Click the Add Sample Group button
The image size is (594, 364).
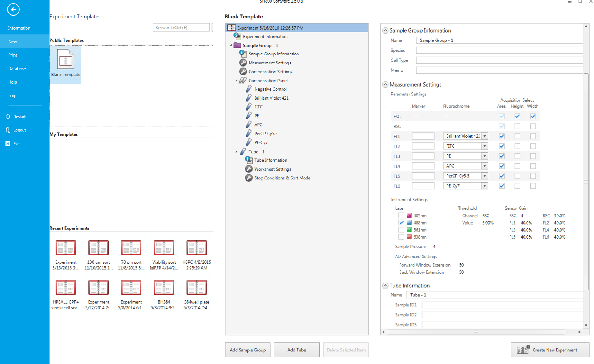(248, 350)
